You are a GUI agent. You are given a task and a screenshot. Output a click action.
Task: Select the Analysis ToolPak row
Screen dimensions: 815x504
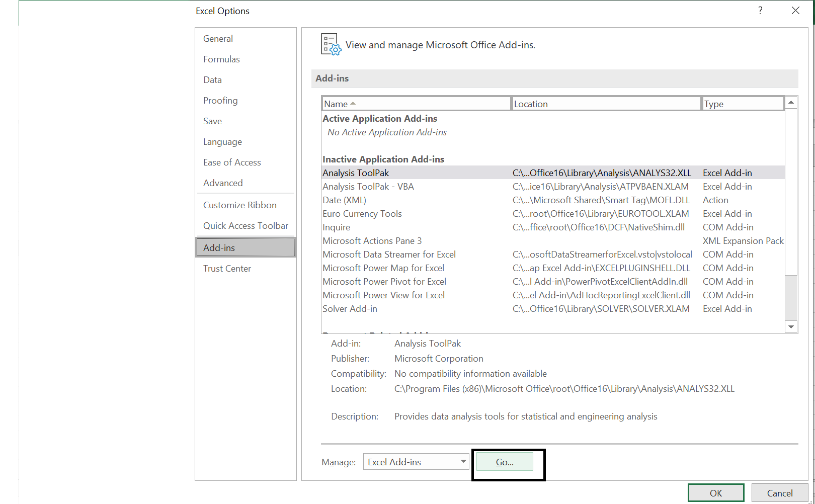553,173
